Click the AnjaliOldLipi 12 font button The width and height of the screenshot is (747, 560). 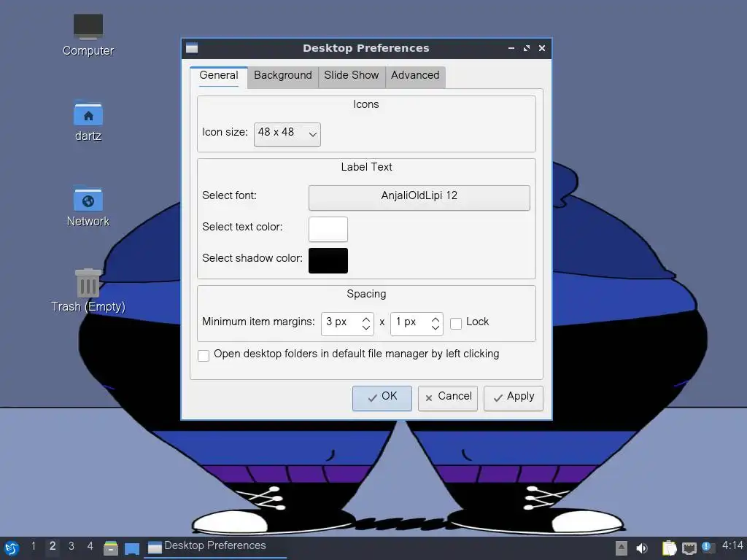tap(419, 198)
